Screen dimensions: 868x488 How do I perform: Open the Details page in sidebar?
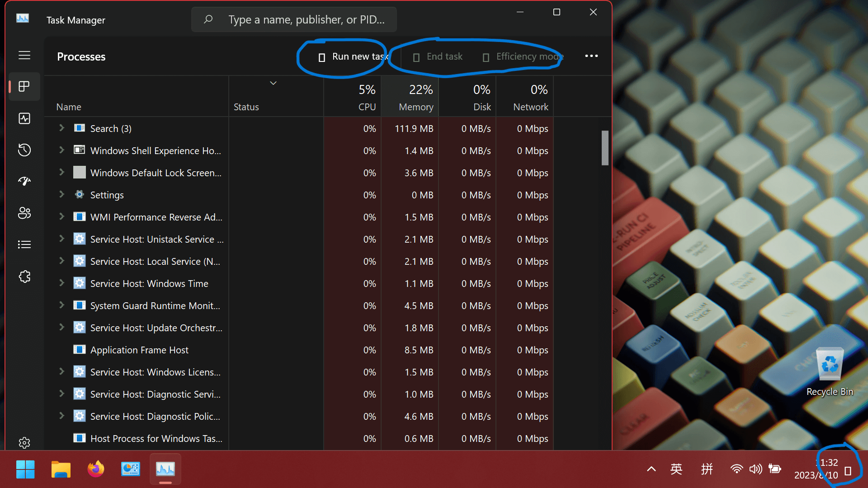(24, 244)
